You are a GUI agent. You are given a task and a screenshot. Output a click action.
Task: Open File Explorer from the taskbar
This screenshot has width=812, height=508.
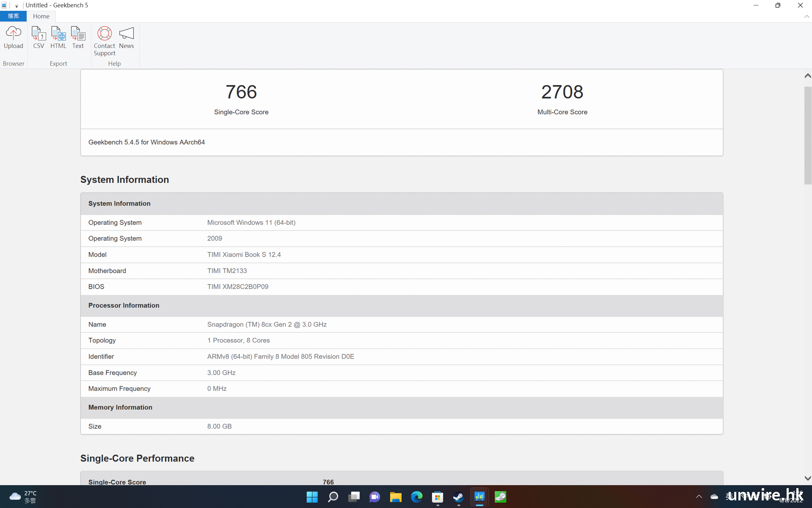coord(395,497)
